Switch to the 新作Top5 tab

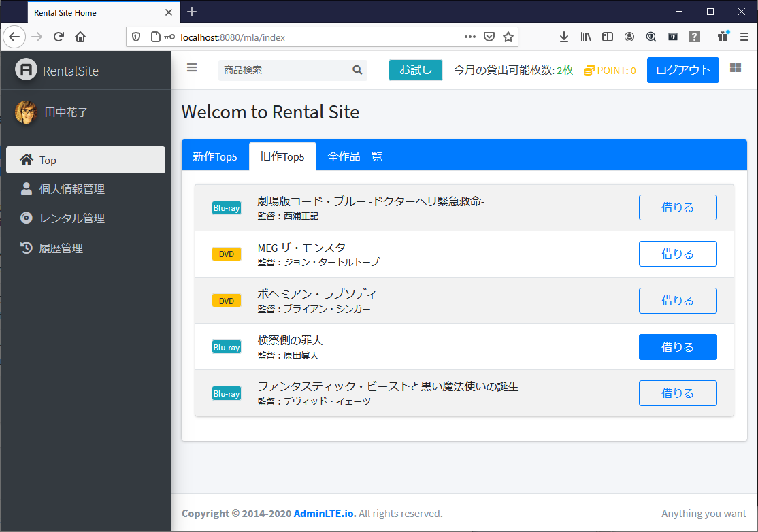tap(215, 156)
